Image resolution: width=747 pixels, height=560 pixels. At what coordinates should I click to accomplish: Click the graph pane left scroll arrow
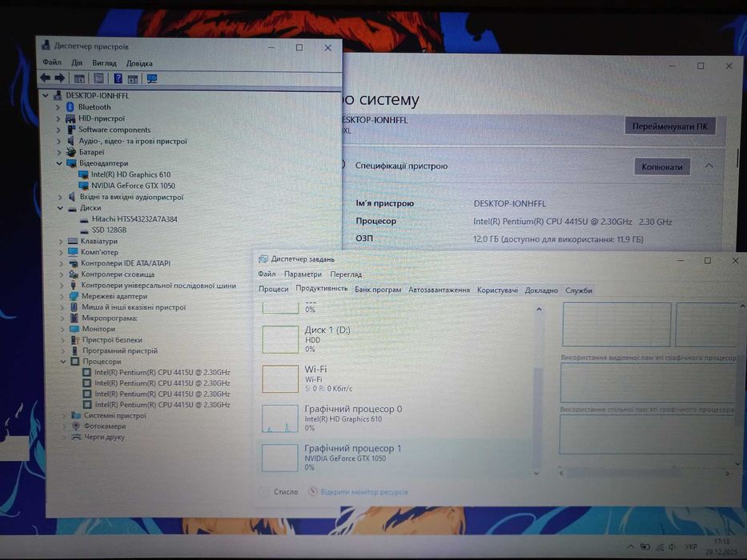tap(562, 474)
